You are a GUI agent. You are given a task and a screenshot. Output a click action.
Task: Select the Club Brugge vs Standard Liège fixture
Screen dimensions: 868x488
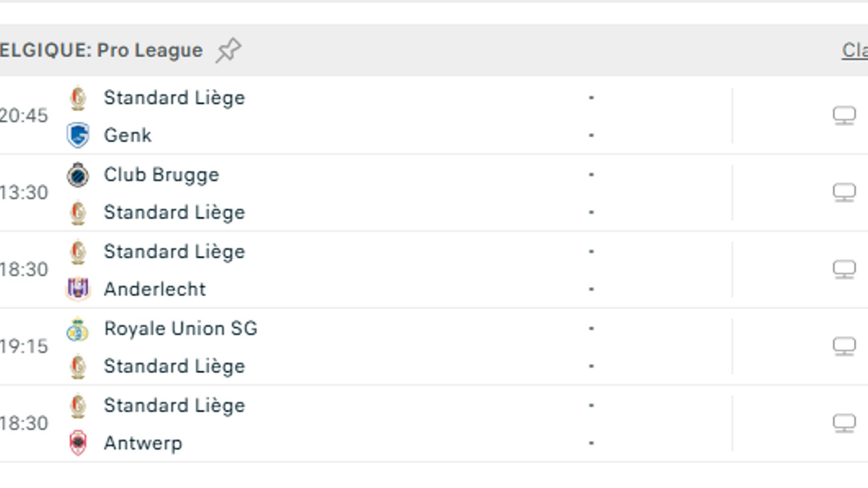(316, 192)
